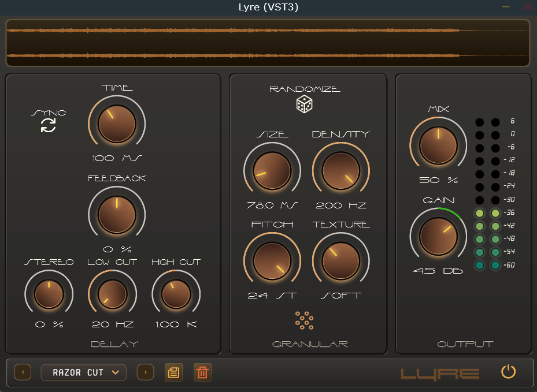The width and height of the screenshot is (537, 392).
Task: Click the 1.00 K high cut value
Action: pos(176,324)
